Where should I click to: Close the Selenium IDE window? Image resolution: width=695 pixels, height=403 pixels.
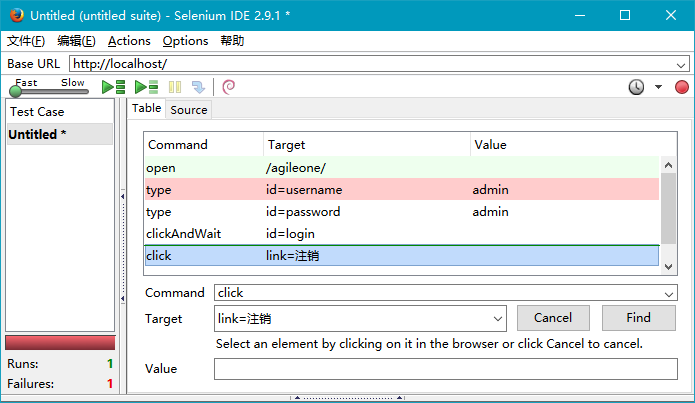click(671, 15)
